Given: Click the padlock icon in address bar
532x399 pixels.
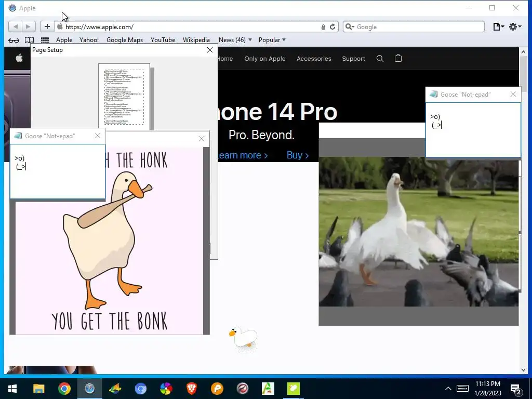Looking at the screenshot, I should pos(323,27).
